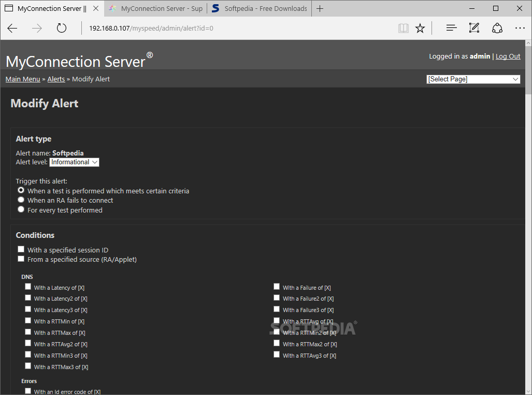
Task: Click the Log Out link
Action: tap(508, 57)
